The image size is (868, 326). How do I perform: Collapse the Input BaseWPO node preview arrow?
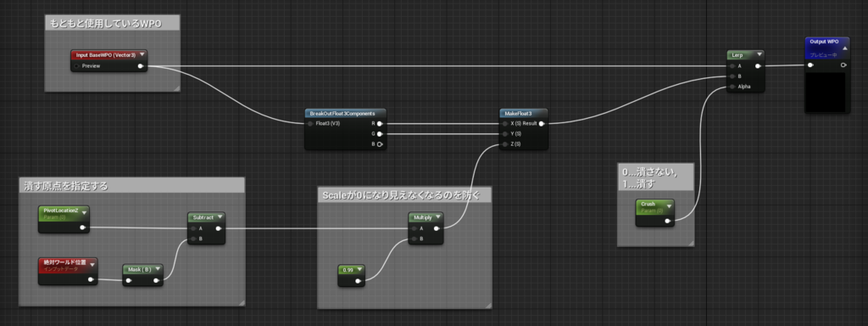(x=142, y=55)
